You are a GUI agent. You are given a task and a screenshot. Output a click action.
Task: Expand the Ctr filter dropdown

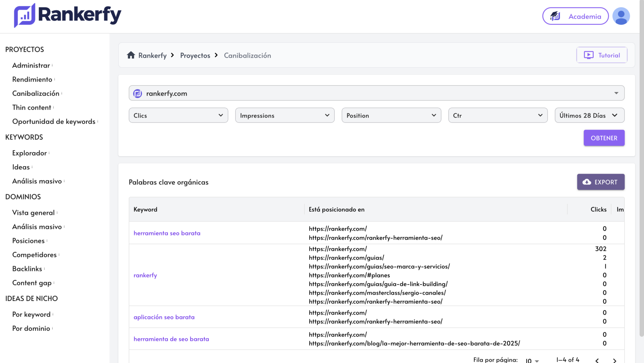coord(498,115)
